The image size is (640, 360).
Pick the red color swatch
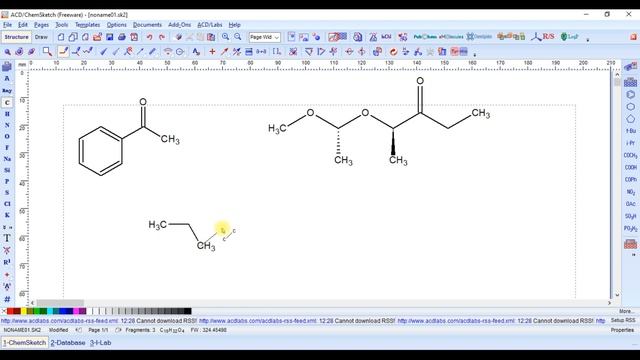pos(10,311)
